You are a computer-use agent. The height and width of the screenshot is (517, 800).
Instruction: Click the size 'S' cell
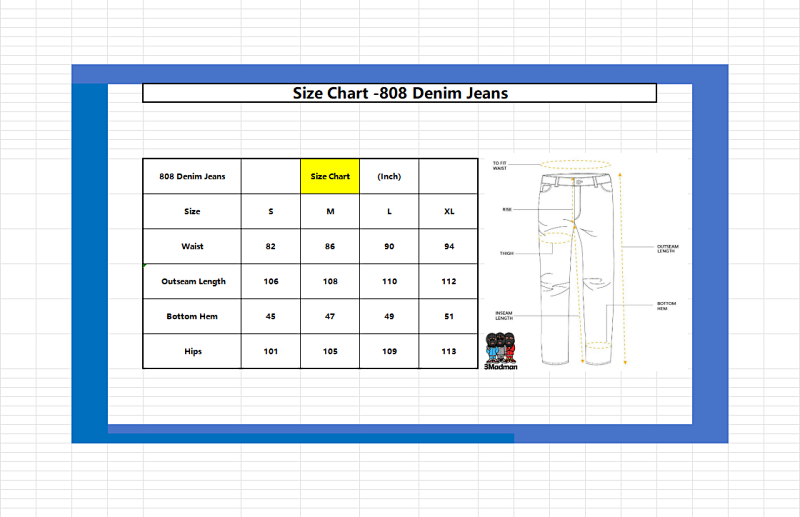tap(271, 211)
